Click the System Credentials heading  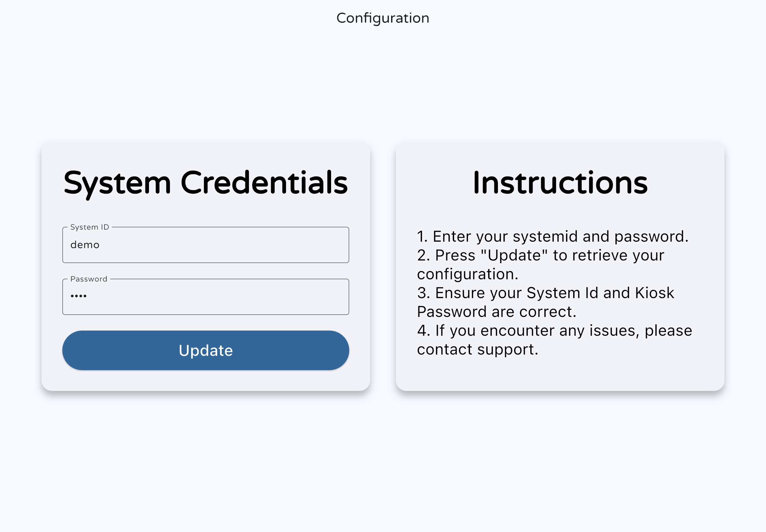pyautogui.click(x=205, y=183)
